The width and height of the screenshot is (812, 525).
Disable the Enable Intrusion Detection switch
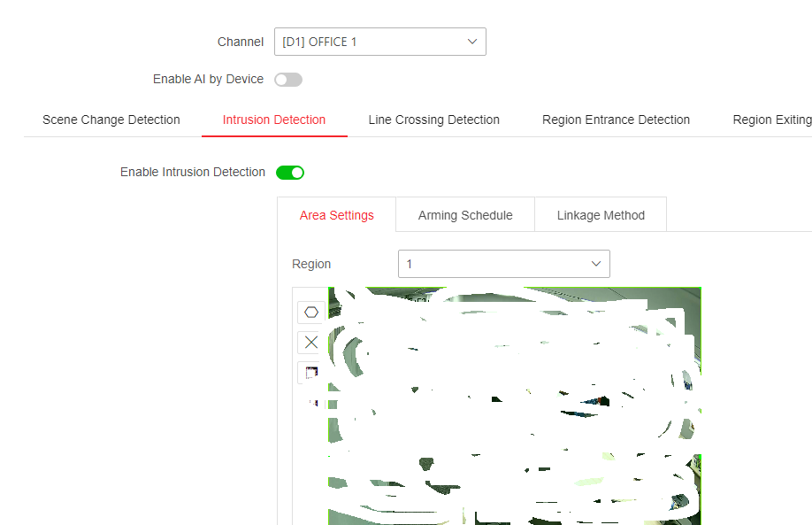[290, 173]
